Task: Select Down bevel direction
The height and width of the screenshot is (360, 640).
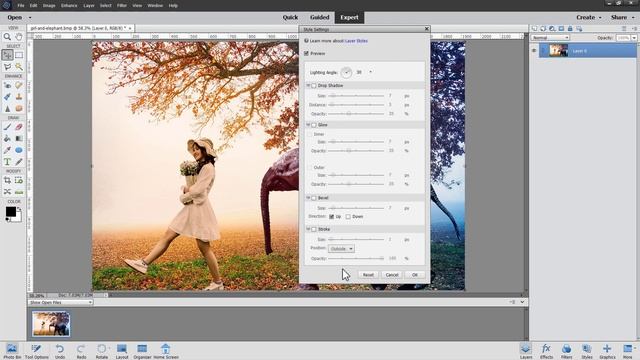Action: (348, 217)
